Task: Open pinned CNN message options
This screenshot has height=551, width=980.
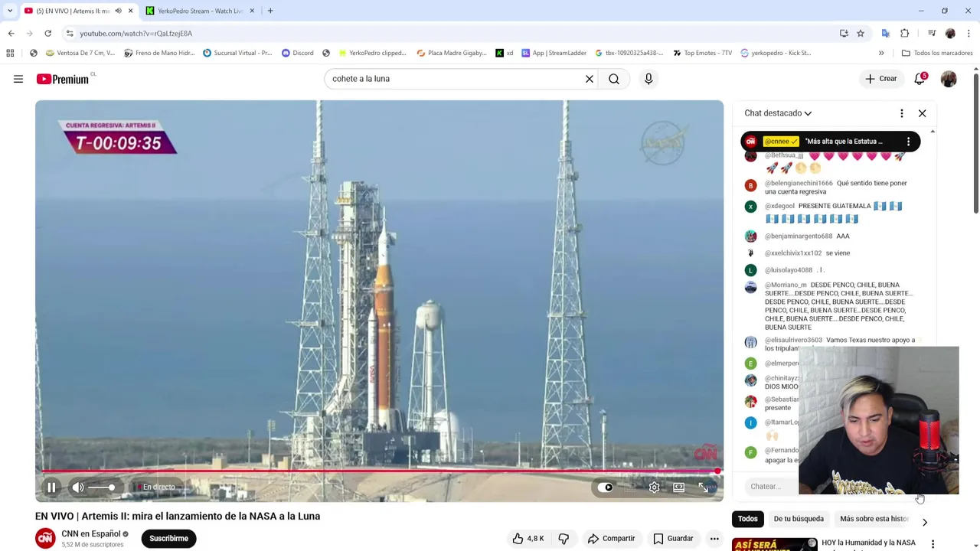Action: coord(908,142)
